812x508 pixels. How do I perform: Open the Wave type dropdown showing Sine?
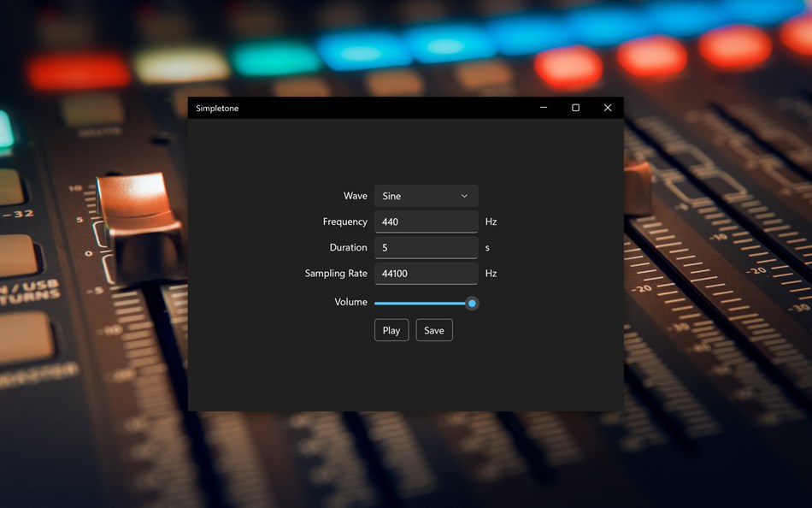426,196
